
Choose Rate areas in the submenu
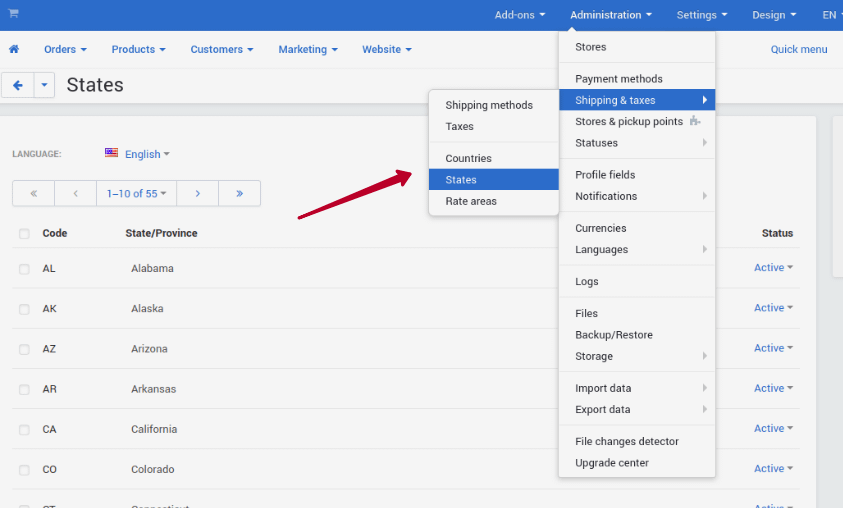pos(470,201)
